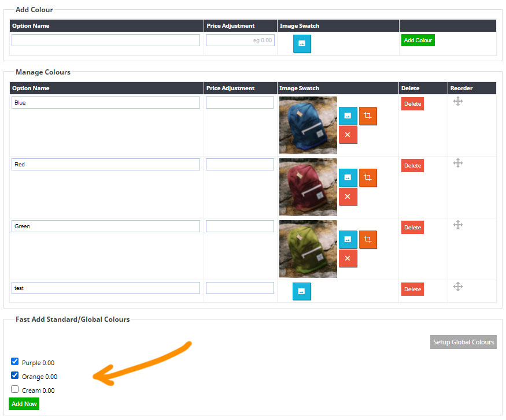Open the red backpack swatch thumbnail
Screen dimensions: 506x420
[x=308, y=187]
